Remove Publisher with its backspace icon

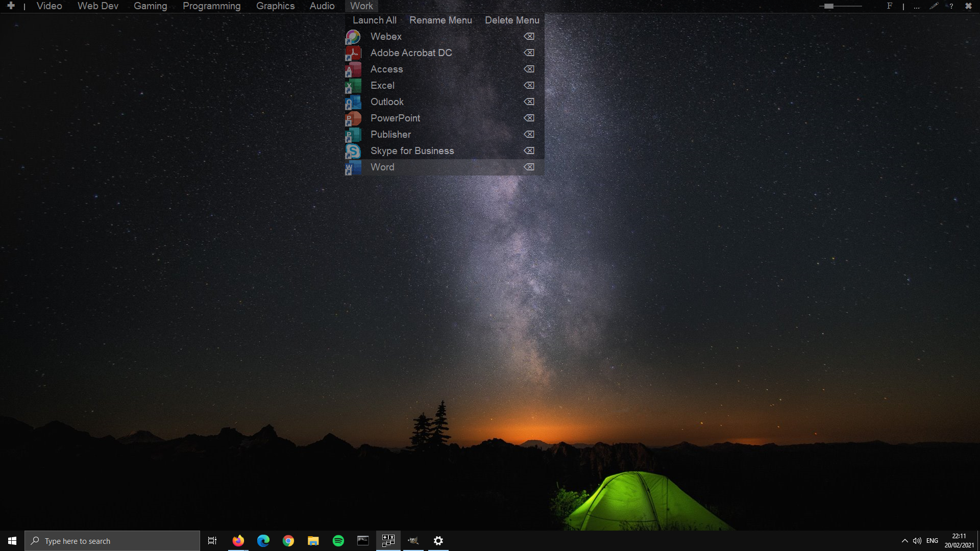529,135
